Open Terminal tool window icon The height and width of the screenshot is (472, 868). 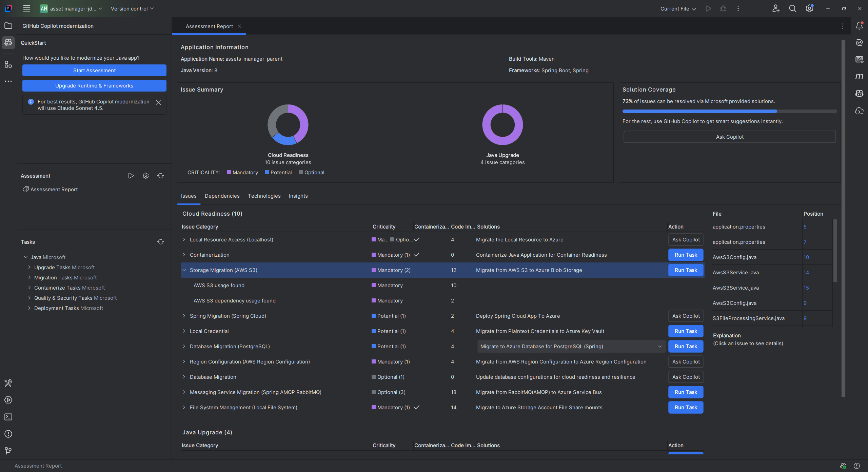(x=8, y=417)
